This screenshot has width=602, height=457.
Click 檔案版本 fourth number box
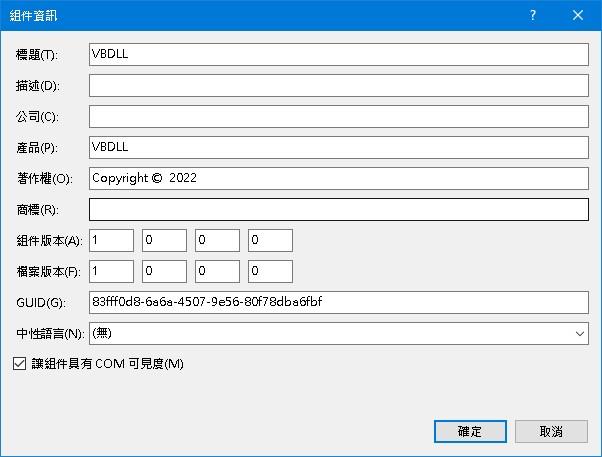tap(270, 271)
